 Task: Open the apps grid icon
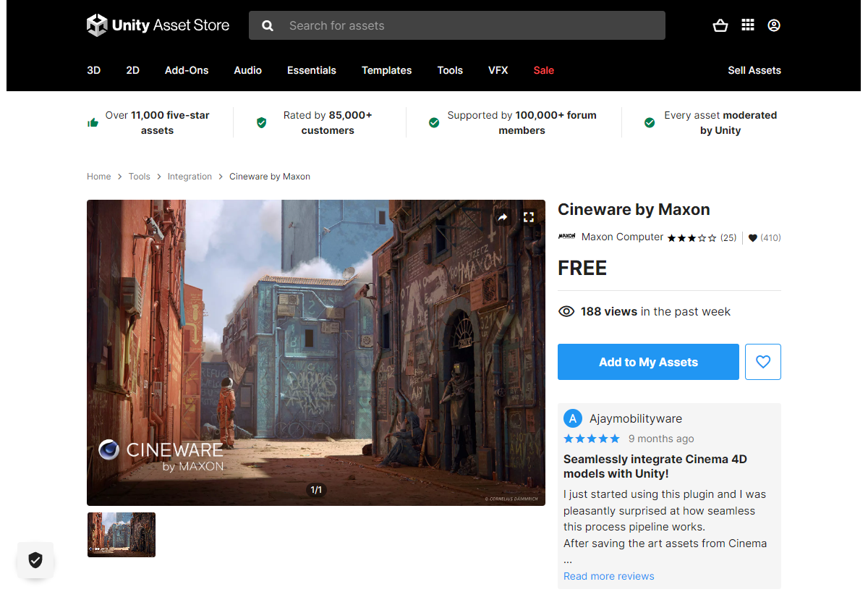748,25
